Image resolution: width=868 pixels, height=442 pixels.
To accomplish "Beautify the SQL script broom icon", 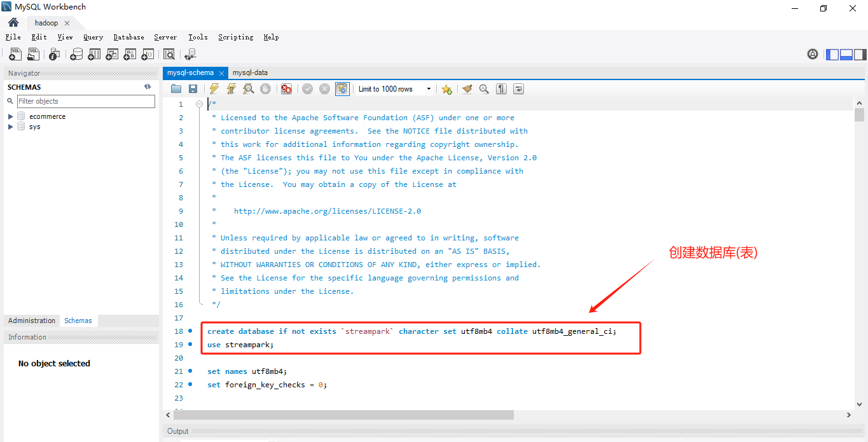I will coord(467,89).
